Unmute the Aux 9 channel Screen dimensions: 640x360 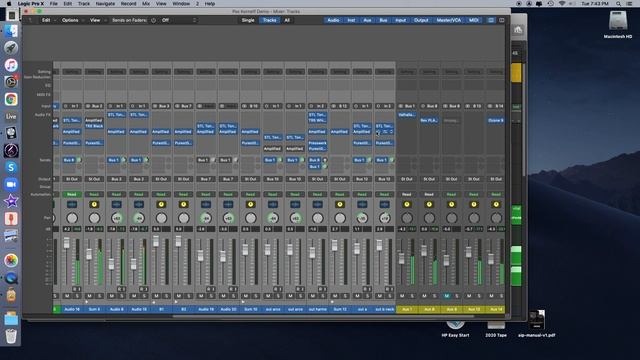pos(447,296)
